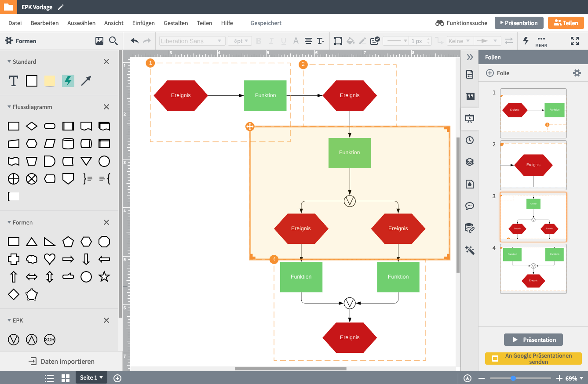Open the Seite 1 page dropdown
Screen dimensions: 588x384
click(x=91, y=378)
